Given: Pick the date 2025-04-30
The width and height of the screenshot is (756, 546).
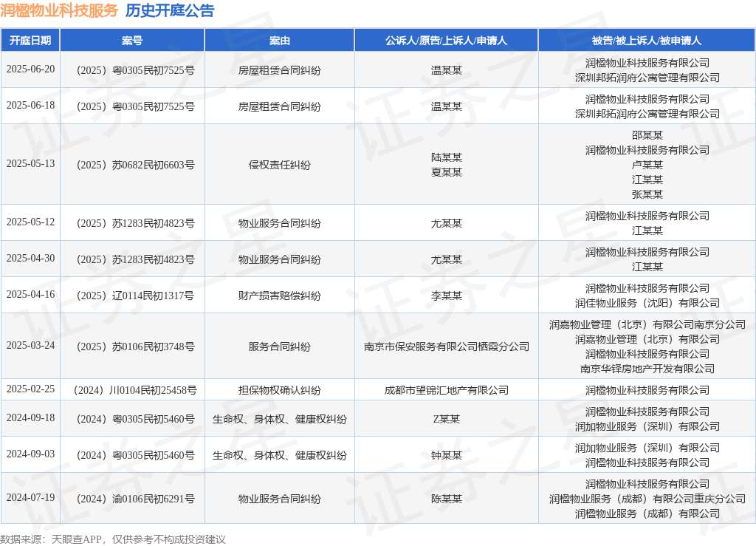Looking at the screenshot, I should click(30, 258).
